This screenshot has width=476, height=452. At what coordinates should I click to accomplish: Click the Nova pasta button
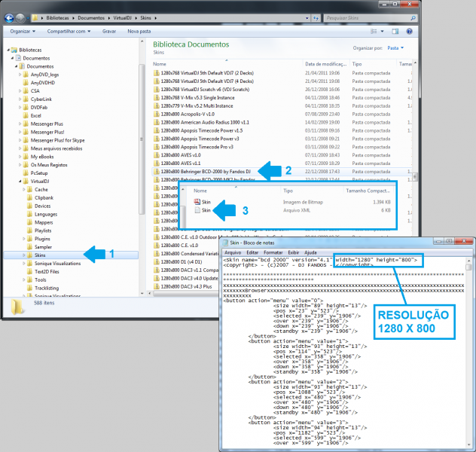point(139,32)
